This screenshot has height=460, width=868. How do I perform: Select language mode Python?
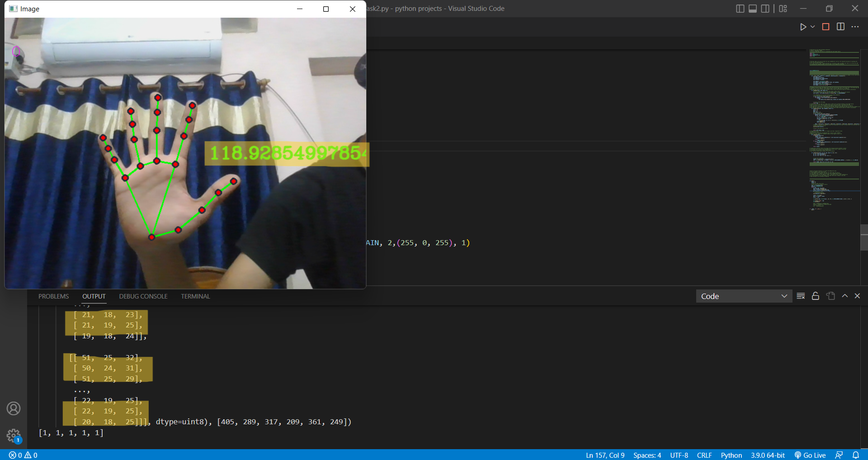731,455
